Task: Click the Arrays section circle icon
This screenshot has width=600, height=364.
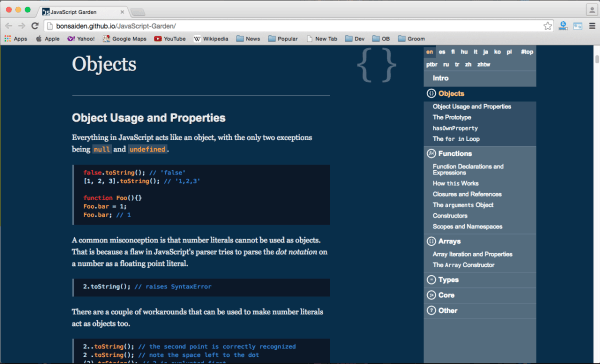Action: (x=431, y=241)
